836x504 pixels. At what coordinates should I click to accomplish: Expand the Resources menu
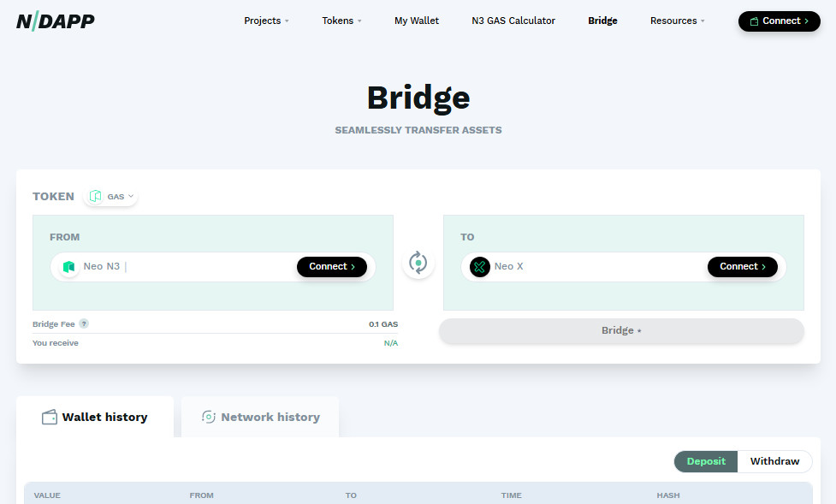click(677, 21)
